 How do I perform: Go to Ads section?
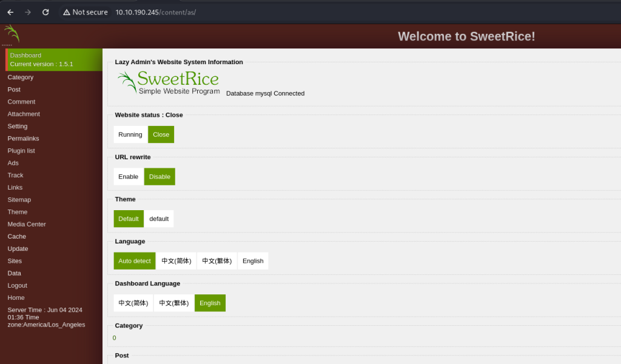point(13,163)
